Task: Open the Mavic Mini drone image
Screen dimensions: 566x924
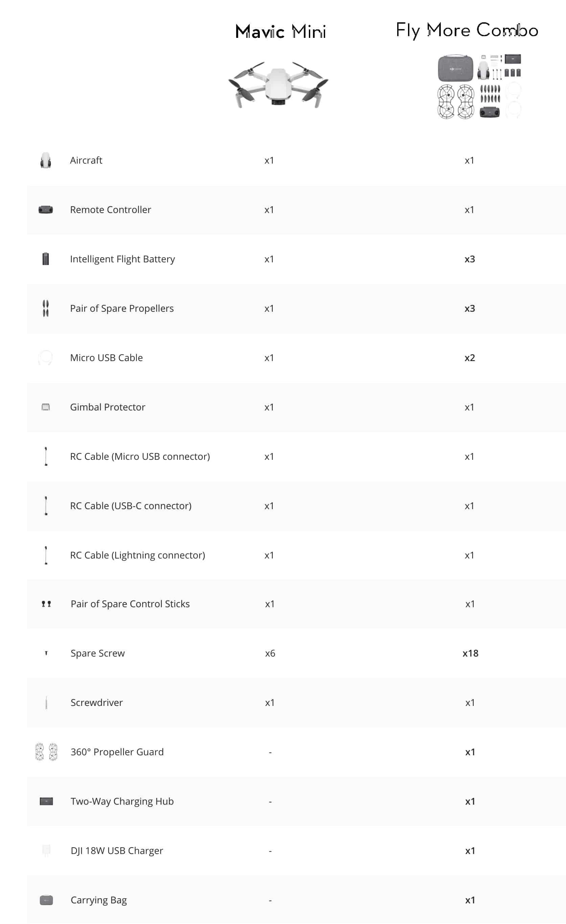Action: [278, 85]
